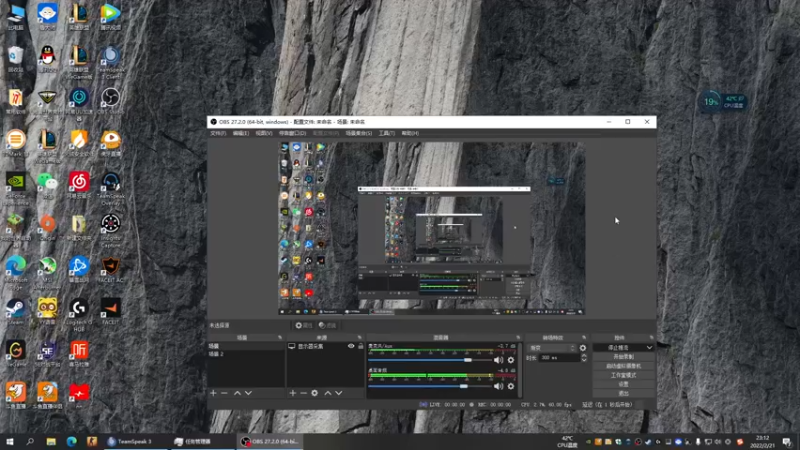The image size is (800, 450).
Task: Toggle visibility eye of display capture source
Action: (x=351, y=346)
